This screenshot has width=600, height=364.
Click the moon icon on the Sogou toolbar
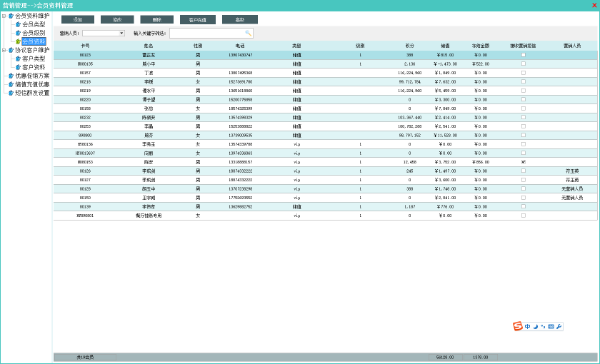pos(535,326)
